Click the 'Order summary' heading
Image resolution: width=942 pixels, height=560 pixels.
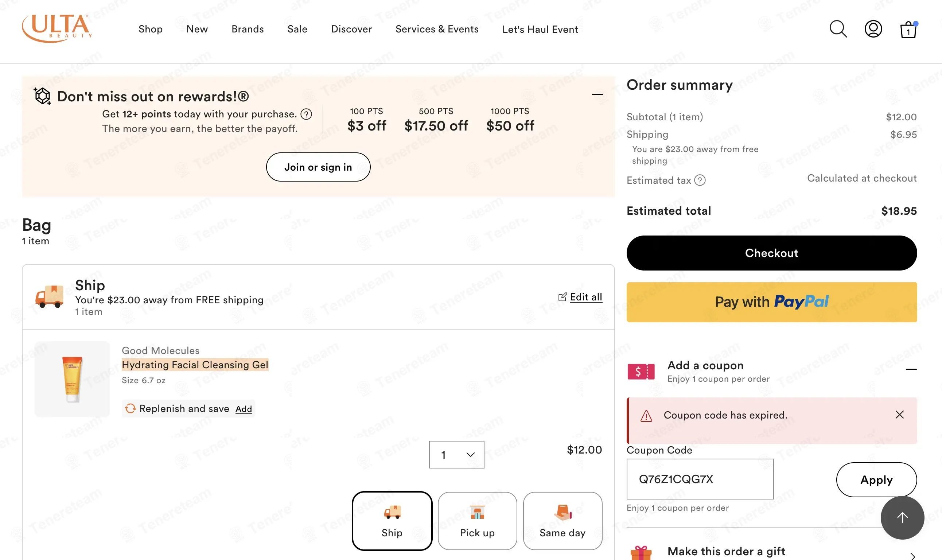pos(680,85)
